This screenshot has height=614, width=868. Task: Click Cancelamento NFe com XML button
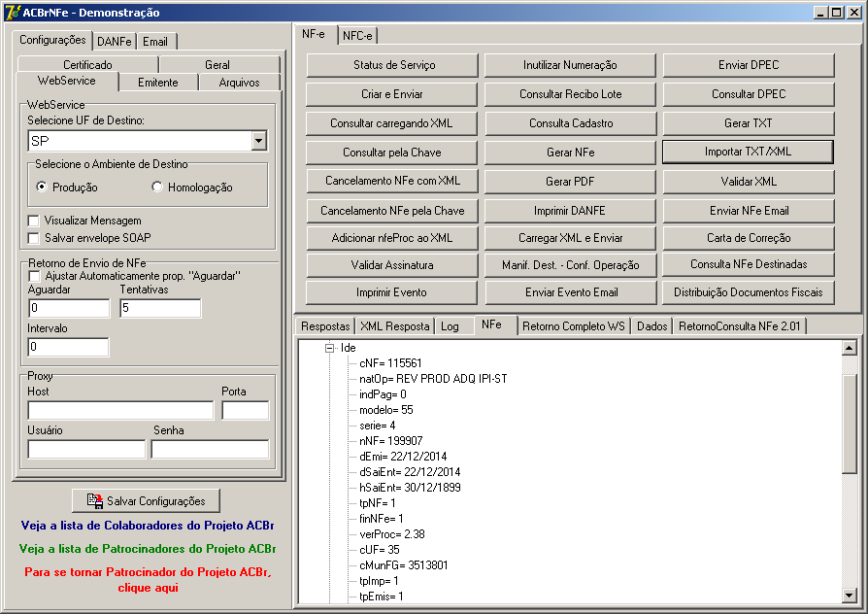point(392,181)
